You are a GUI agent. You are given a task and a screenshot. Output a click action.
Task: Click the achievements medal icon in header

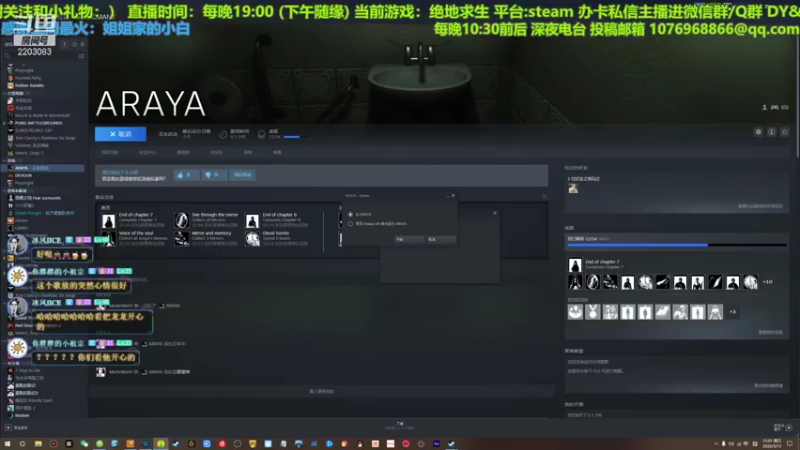coord(261,134)
